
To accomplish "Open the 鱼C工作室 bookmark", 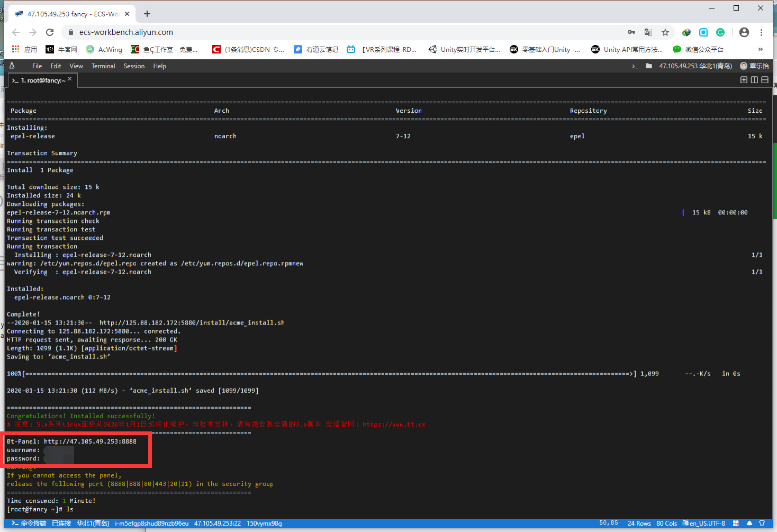I will point(165,49).
